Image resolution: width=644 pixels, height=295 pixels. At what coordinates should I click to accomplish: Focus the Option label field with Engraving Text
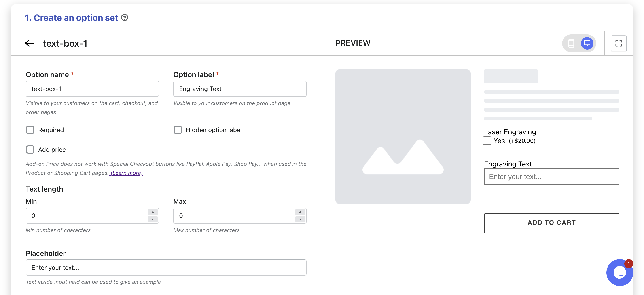point(239,89)
